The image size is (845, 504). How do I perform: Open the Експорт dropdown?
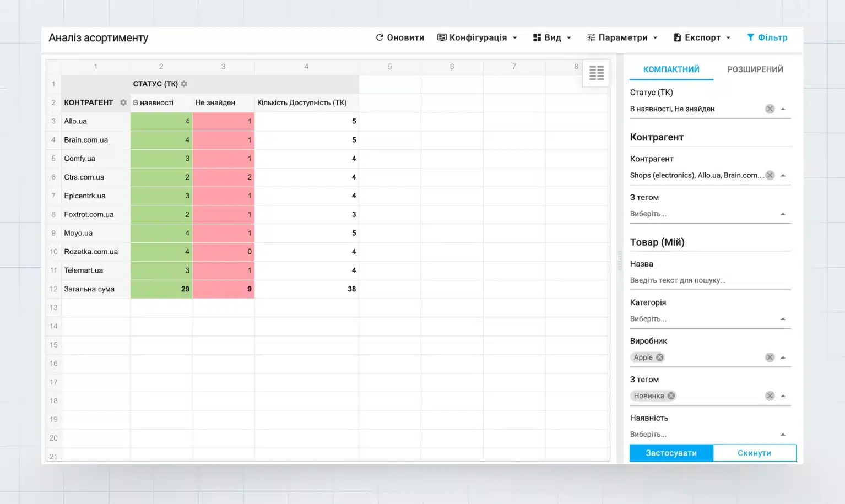pyautogui.click(x=702, y=37)
